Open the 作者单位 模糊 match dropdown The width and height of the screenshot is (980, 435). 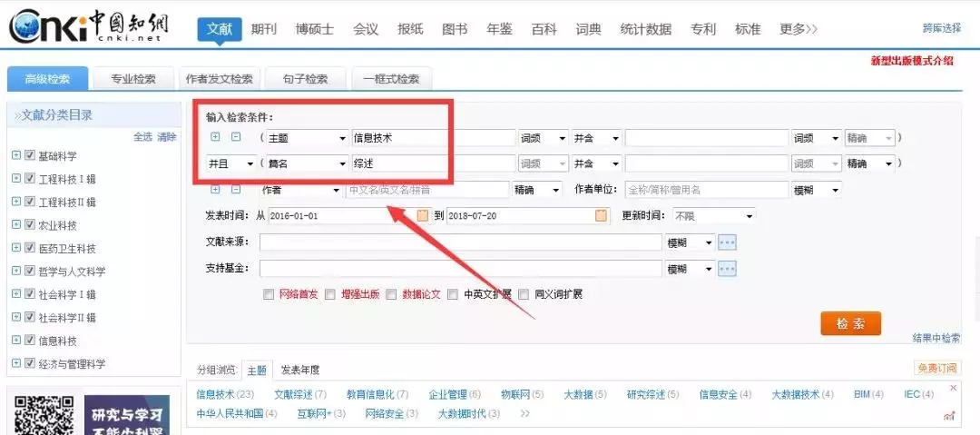pyautogui.click(x=817, y=190)
